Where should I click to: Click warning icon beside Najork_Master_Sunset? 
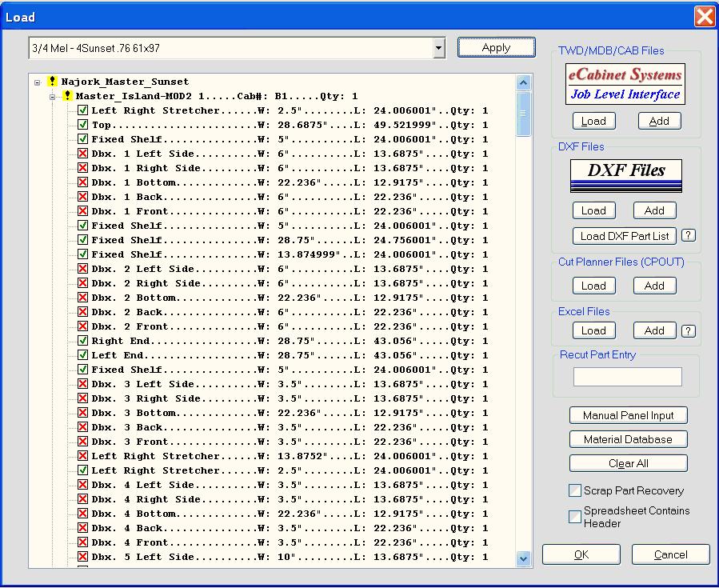click(x=52, y=82)
